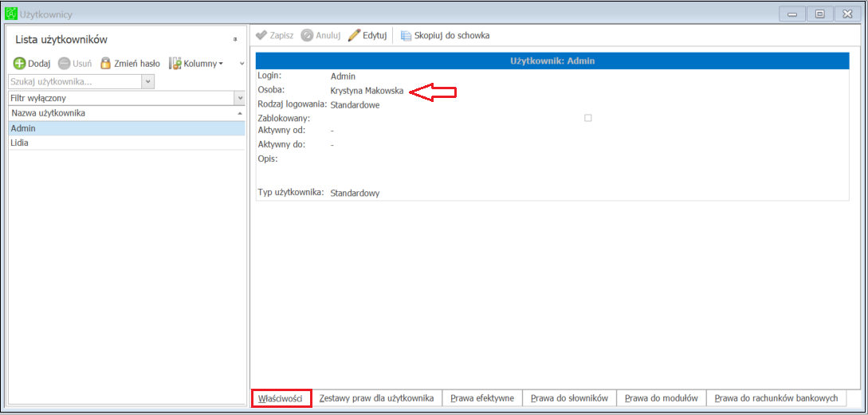The image size is (868, 415).
Task: Open the Prawa efektywne tab
Action: point(482,397)
